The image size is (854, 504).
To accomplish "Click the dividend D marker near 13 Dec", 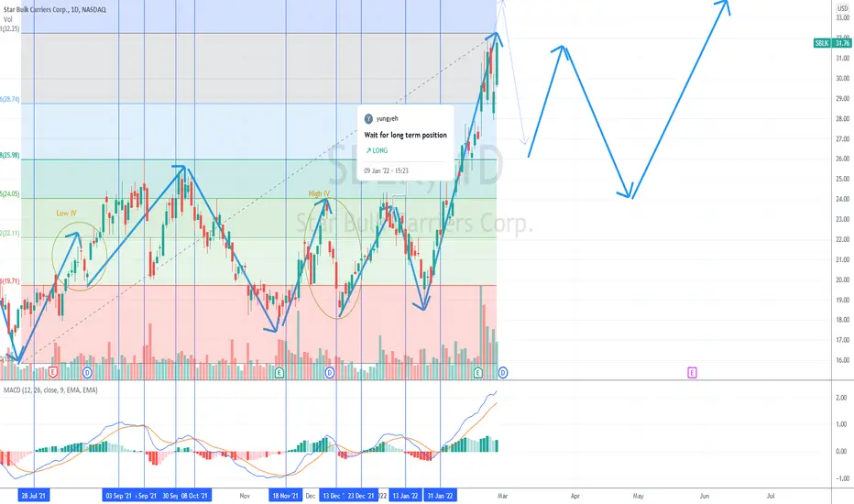I will (x=330, y=373).
